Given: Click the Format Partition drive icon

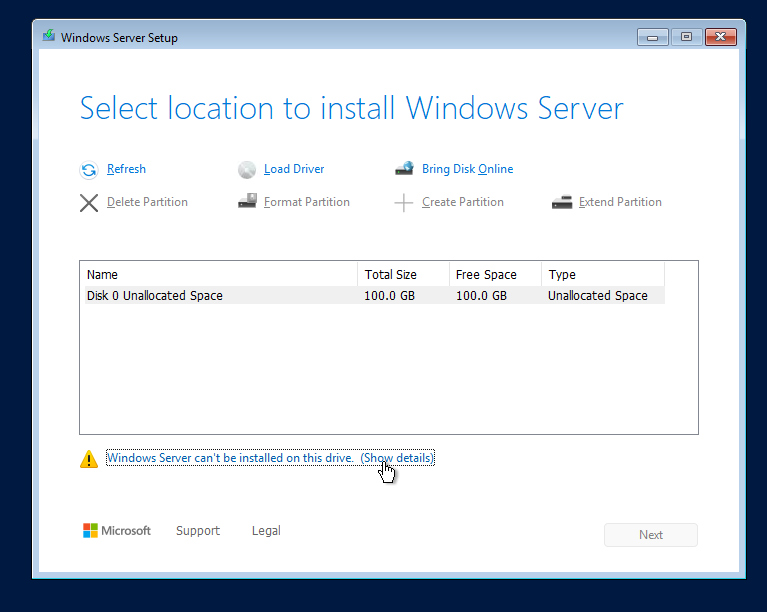Looking at the screenshot, I should coord(247,202).
